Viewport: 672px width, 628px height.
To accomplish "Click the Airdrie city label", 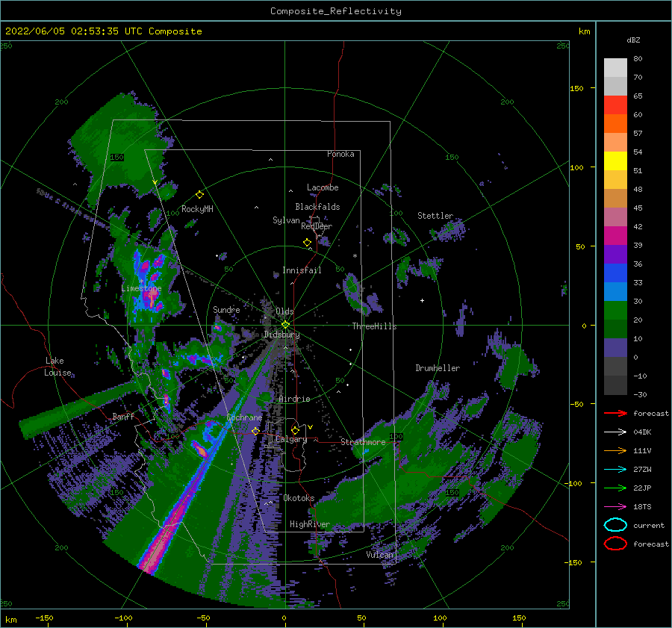I will (294, 399).
